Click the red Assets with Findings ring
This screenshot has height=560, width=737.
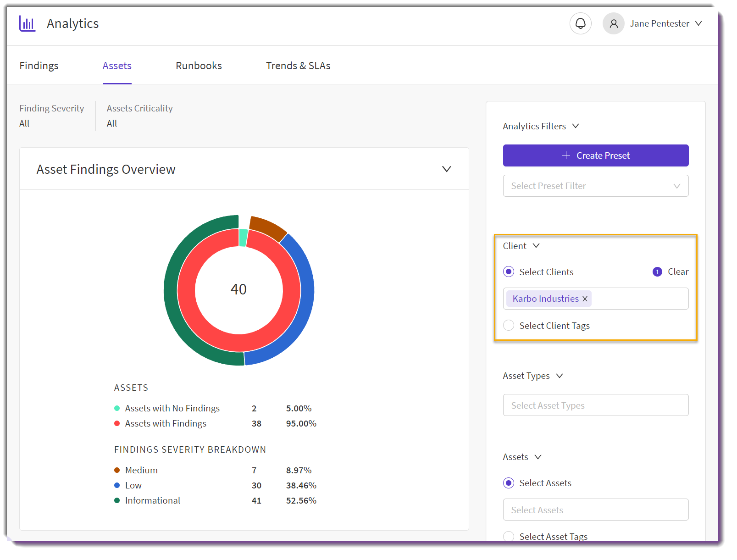pos(239,344)
